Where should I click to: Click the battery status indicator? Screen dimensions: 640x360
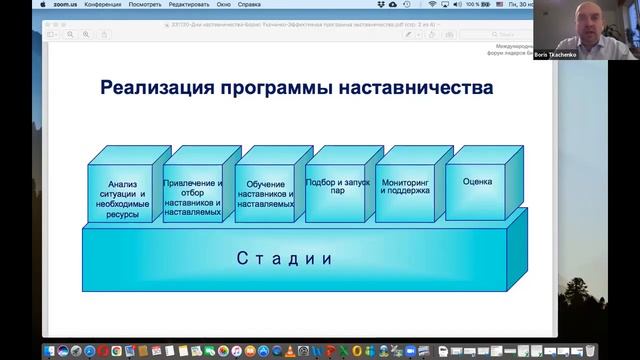click(478, 4)
